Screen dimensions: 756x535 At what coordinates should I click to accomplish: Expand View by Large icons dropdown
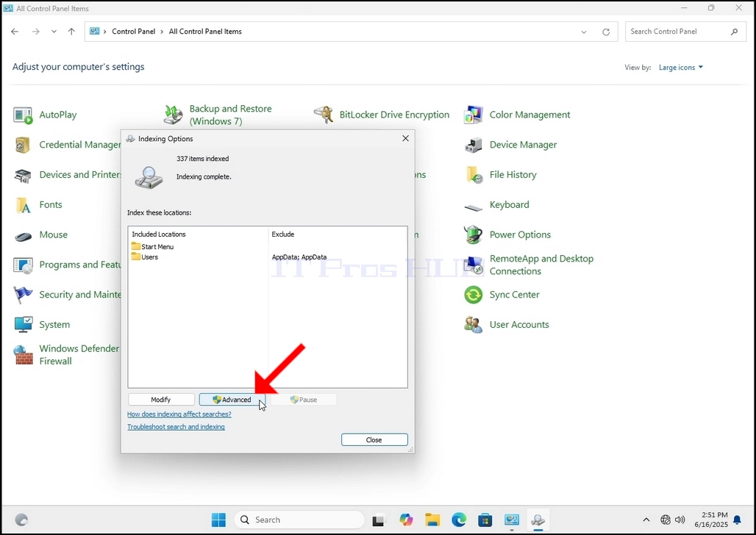coord(681,68)
